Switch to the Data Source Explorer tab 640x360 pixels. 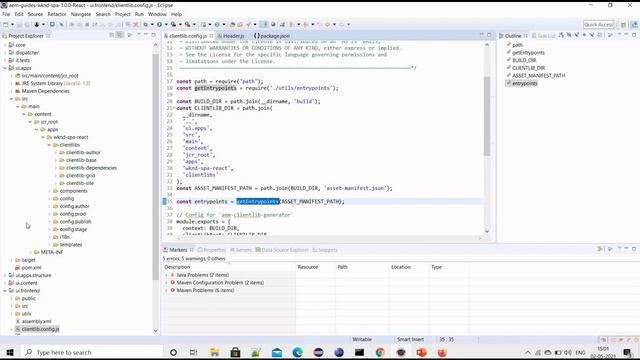coord(281,250)
